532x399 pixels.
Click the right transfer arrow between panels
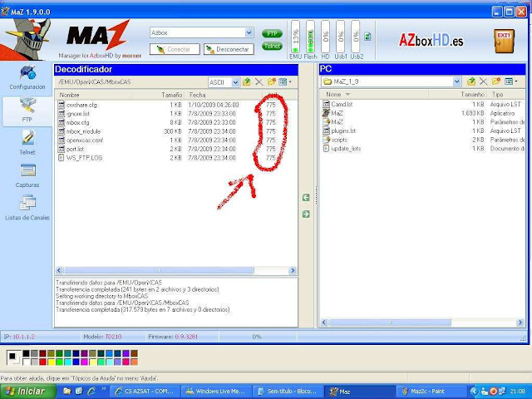pyautogui.click(x=306, y=214)
